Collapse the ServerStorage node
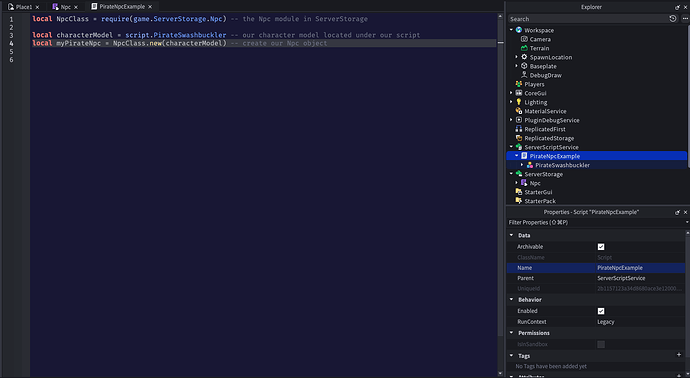 click(511, 174)
